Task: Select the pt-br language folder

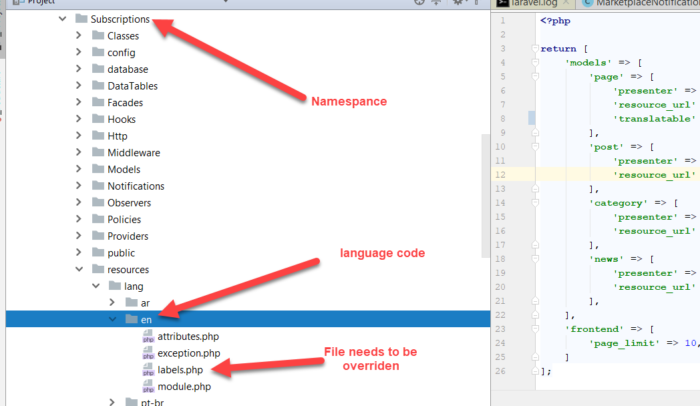Action: click(x=152, y=402)
